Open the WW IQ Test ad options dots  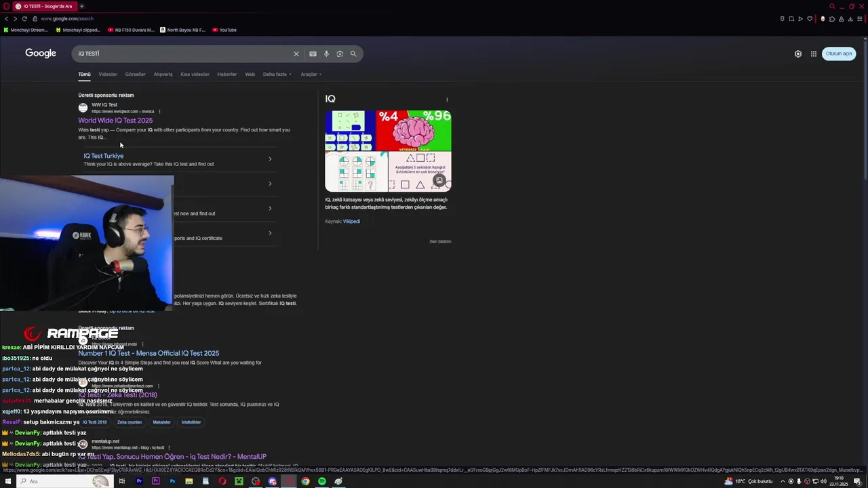coord(159,111)
